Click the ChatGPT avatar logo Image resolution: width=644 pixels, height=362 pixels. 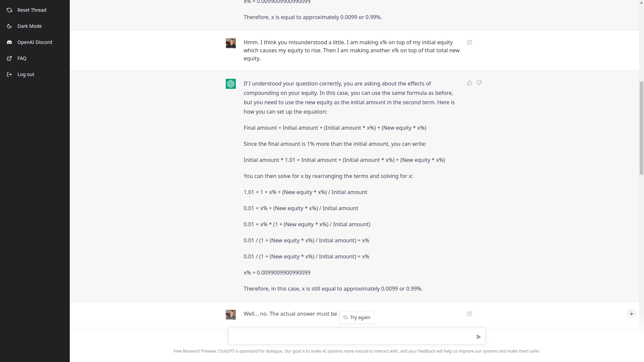click(x=231, y=84)
